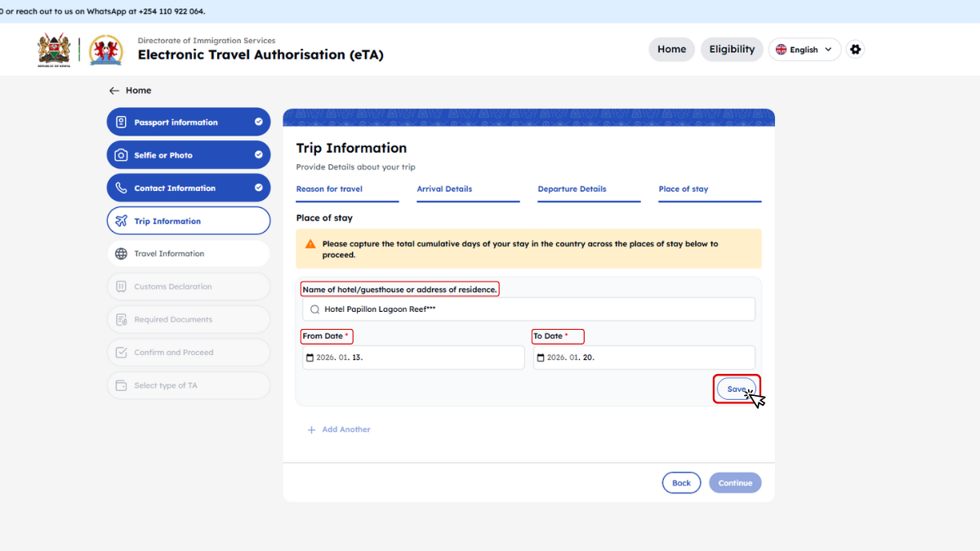Click the back arrow next to Home
980x551 pixels.
114,91
